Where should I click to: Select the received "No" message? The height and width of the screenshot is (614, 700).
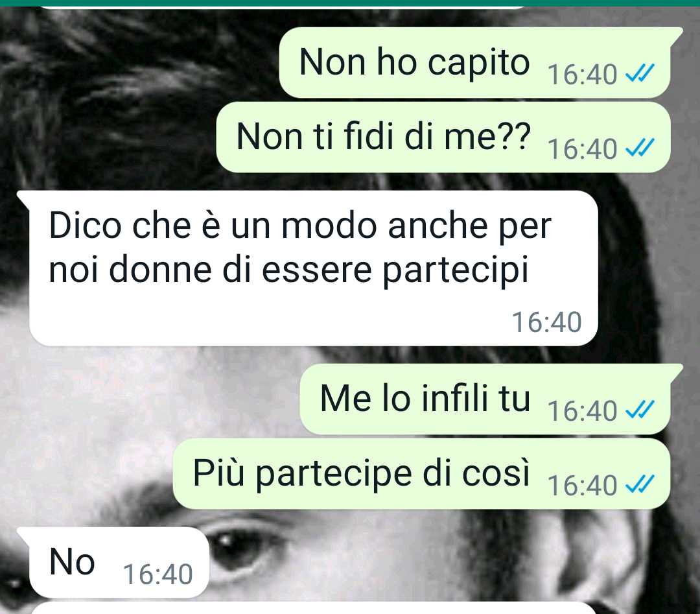click(113, 562)
